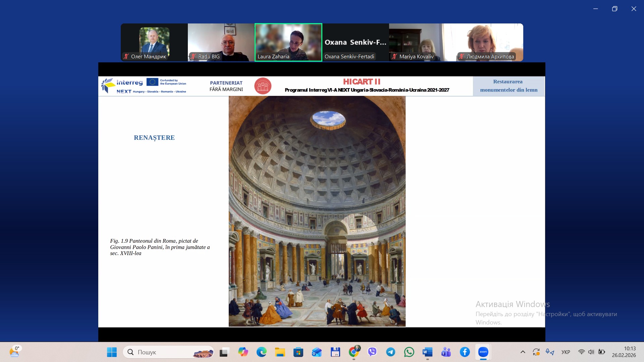The image size is (644, 362).
Task: Switch to Microsoft Word in the taskbar
Action: pyautogui.click(x=427, y=352)
